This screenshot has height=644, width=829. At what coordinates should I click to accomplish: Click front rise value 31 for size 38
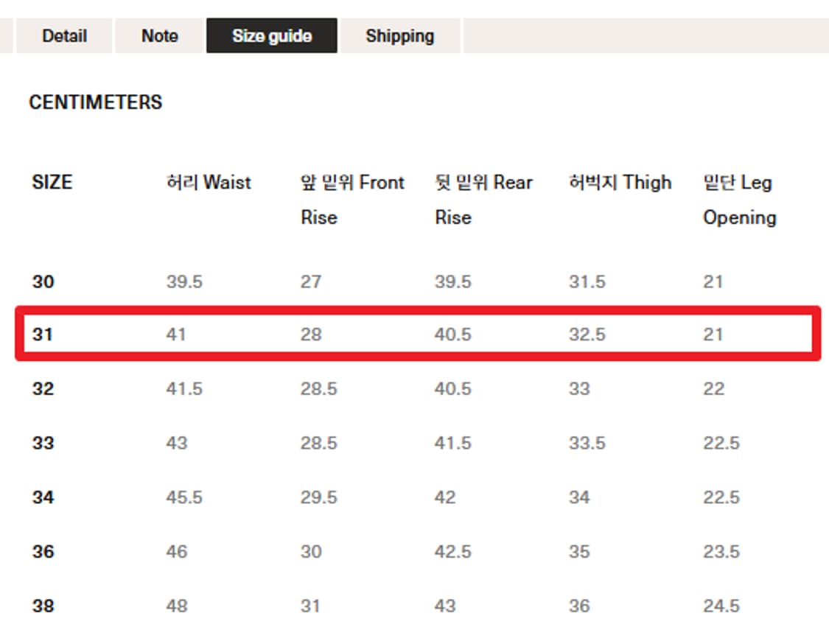click(310, 606)
